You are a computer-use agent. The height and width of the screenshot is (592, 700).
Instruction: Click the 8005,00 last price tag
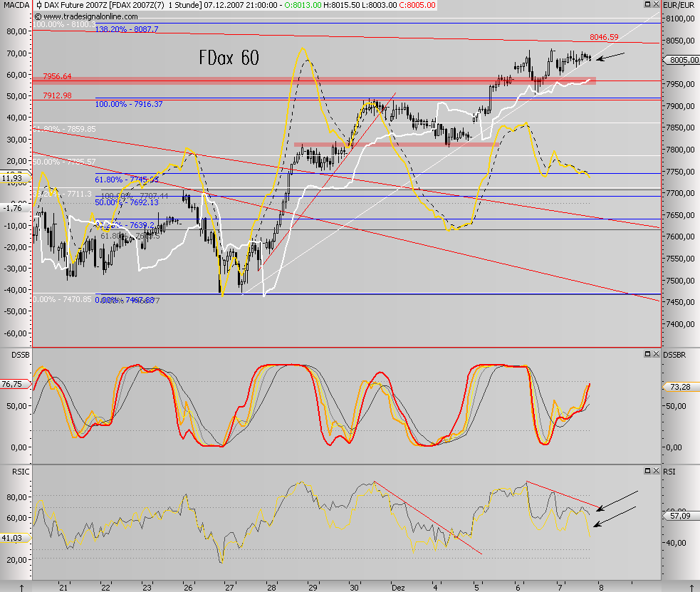click(682, 60)
